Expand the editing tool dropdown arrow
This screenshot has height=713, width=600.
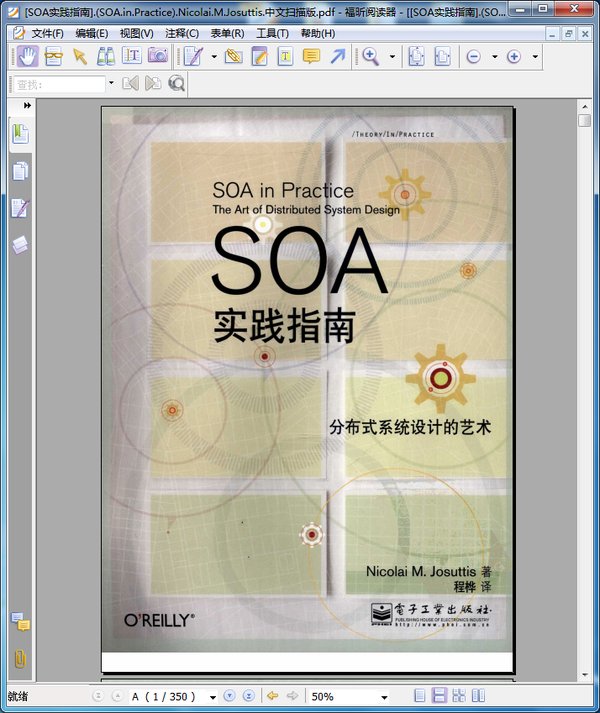214,57
